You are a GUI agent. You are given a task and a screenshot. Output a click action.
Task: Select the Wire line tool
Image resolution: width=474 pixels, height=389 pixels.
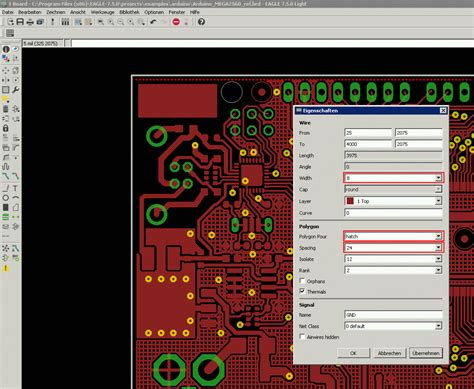[6, 188]
